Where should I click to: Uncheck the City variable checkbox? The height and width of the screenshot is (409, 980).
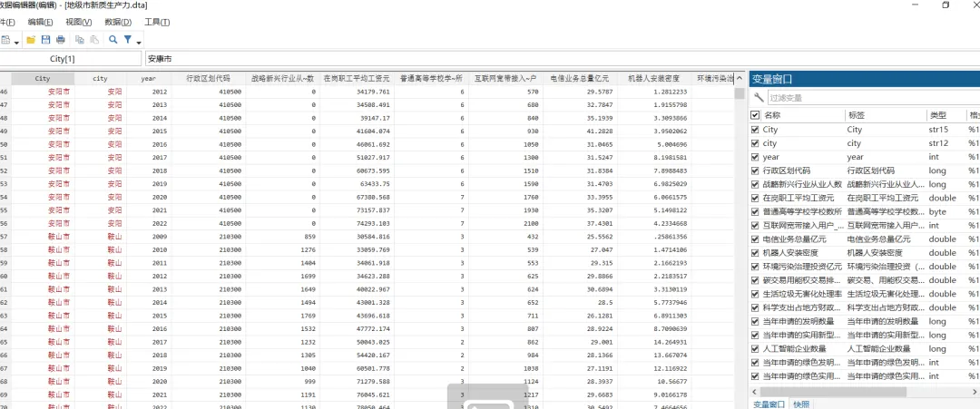[x=755, y=130]
